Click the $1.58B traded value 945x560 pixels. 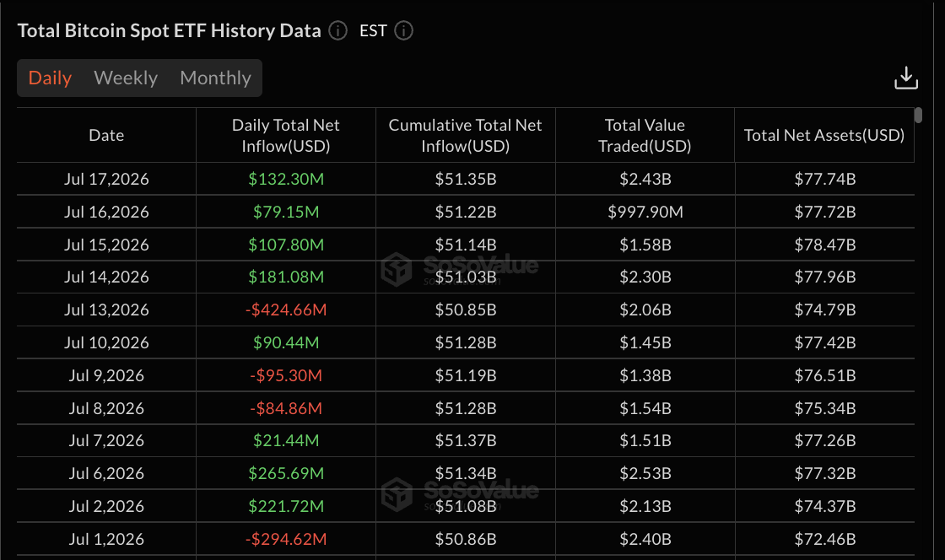click(x=645, y=245)
